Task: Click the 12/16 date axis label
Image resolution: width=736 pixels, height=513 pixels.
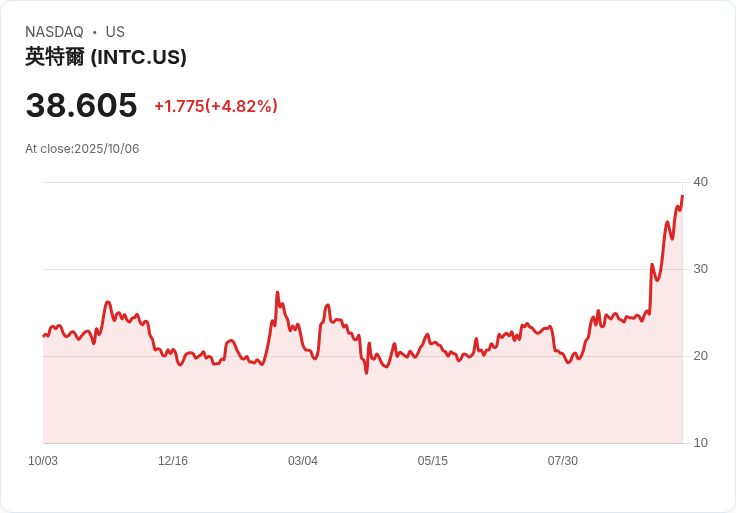Action: tap(173, 461)
